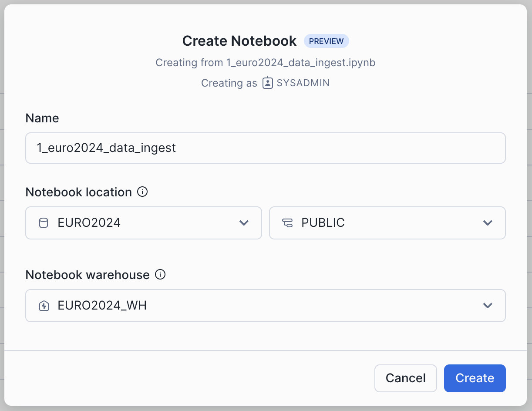Click the 1_euro2024_data_ingest.ipynb source file text
532x411 pixels.
tap(300, 63)
